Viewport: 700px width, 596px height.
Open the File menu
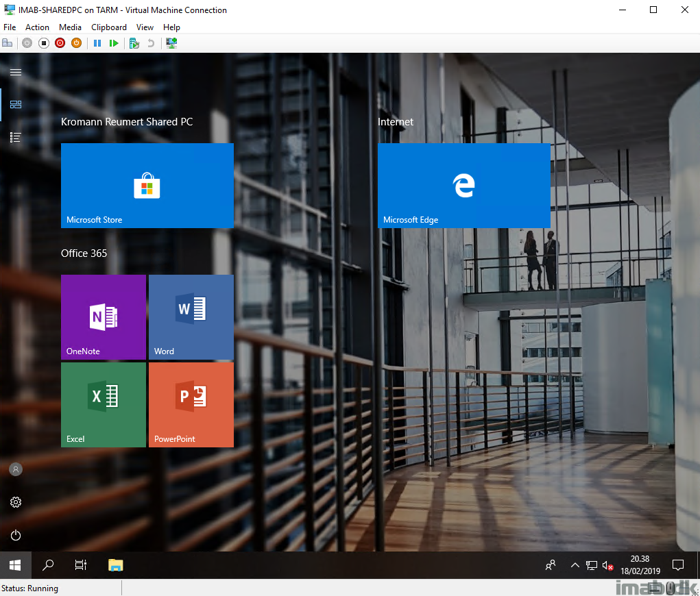pos(10,27)
